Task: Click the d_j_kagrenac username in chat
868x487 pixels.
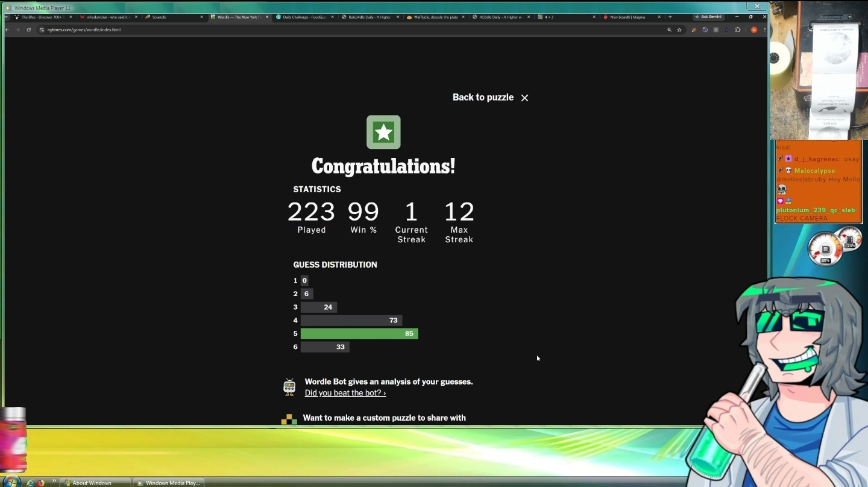Action: [817, 159]
